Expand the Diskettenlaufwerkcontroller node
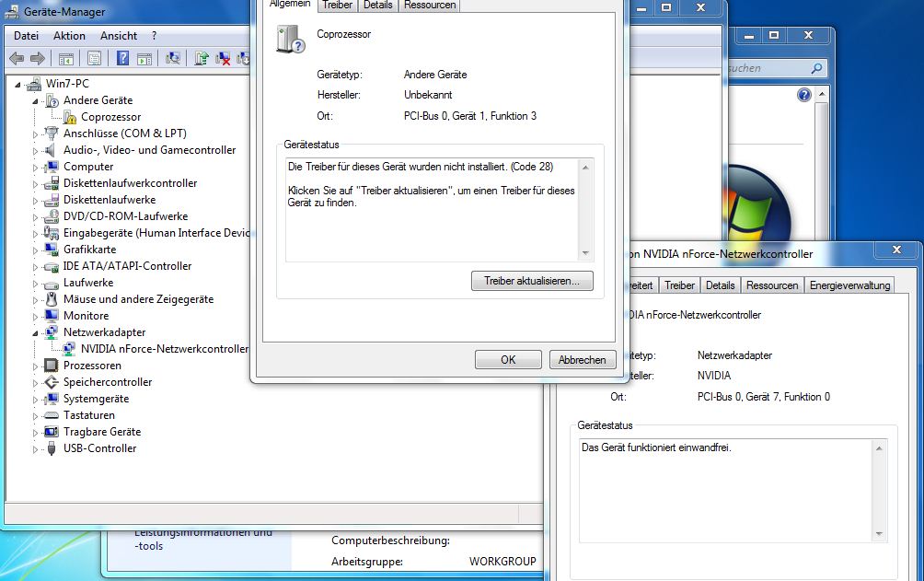The height and width of the screenshot is (581, 924). (x=35, y=183)
